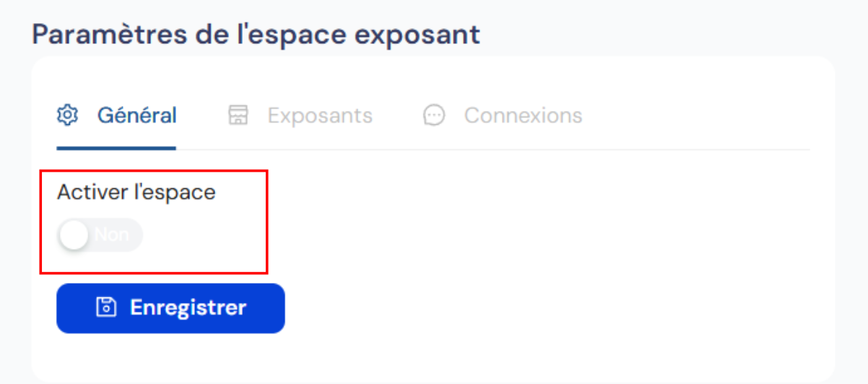
Task: Click the gear icon beside Général
Action: click(67, 115)
